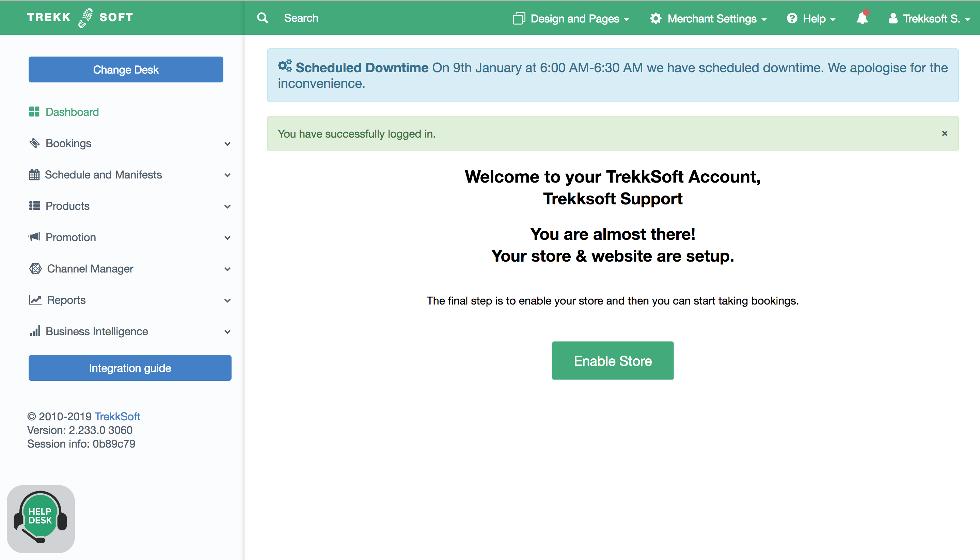Click the Help question mark icon
This screenshot has width=980, height=560.
[792, 18]
